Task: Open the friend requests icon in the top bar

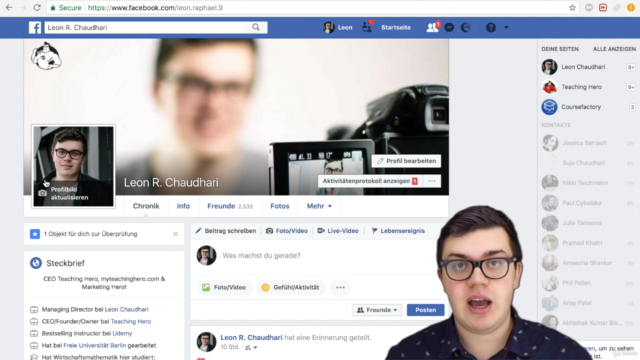Action: click(432, 27)
